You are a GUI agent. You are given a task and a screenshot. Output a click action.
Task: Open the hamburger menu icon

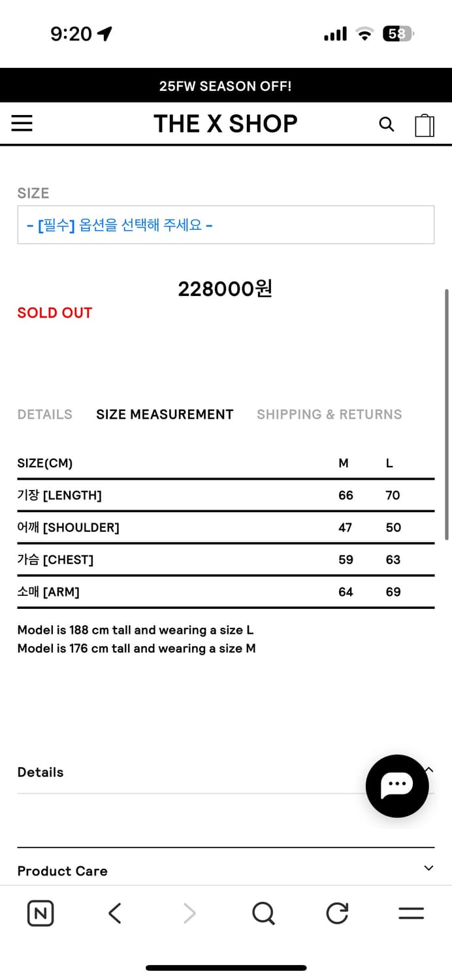(x=22, y=123)
